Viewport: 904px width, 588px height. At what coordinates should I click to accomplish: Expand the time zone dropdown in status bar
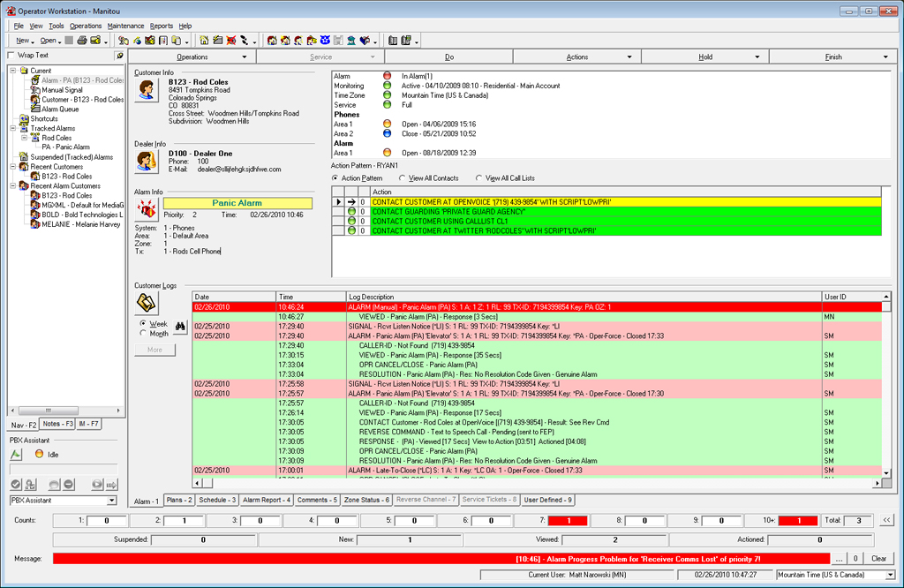(x=891, y=575)
